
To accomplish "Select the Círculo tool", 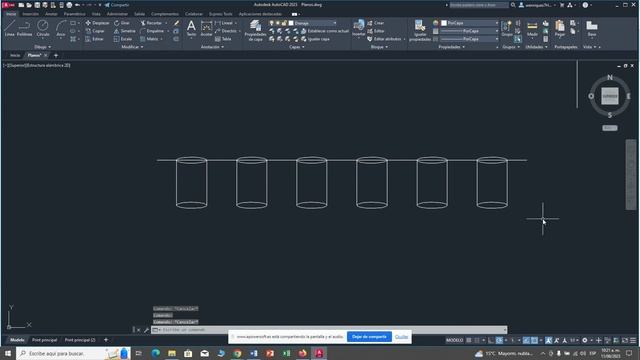I will [42, 28].
